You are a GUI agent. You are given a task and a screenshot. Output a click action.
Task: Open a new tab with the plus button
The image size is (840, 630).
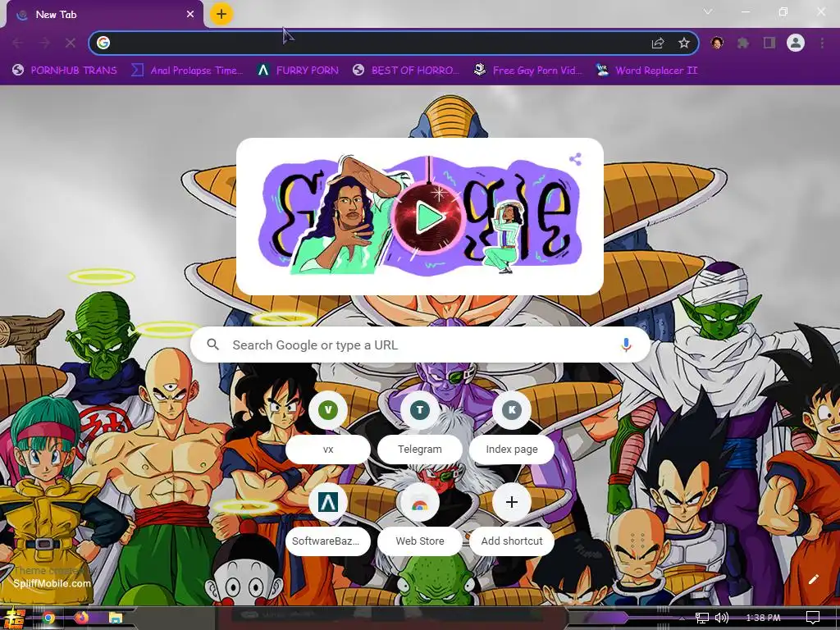(x=221, y=14)
